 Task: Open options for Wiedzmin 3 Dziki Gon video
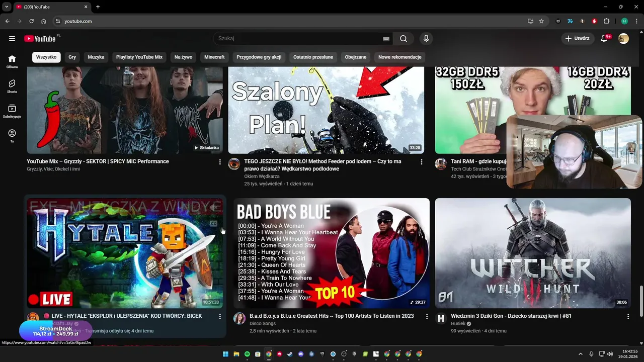[x=628, y=316]
